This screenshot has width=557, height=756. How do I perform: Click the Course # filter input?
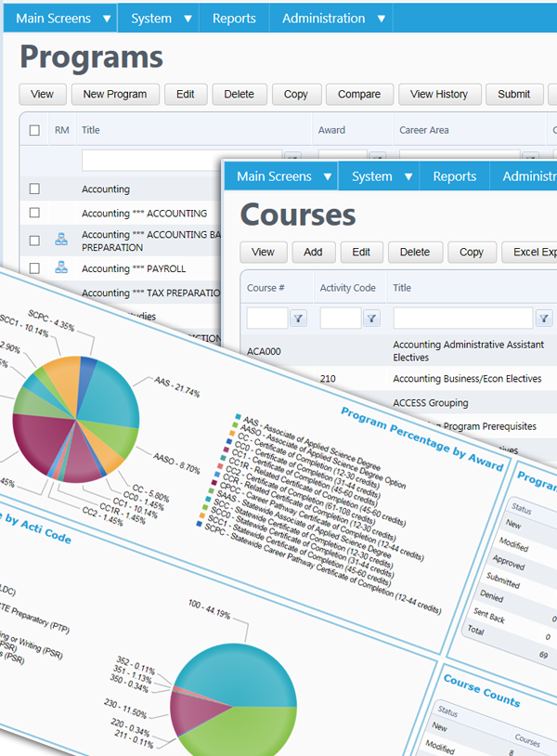point(267,319)
